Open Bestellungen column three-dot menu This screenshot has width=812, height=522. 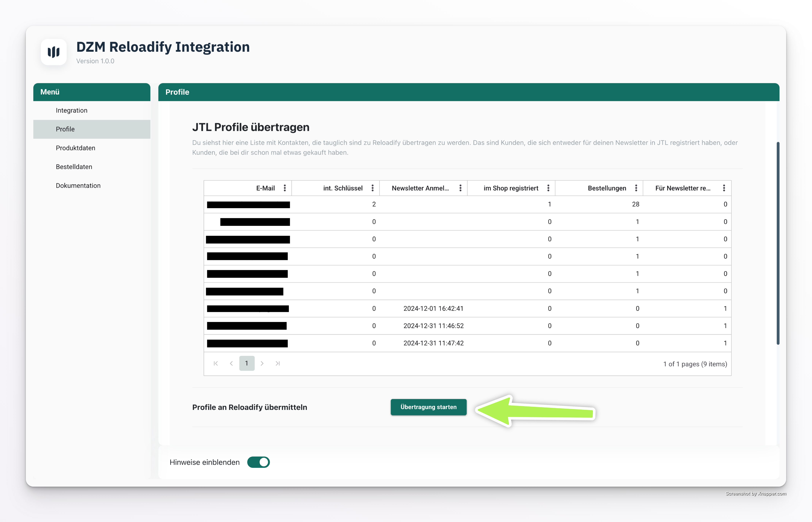coord(636,188)
